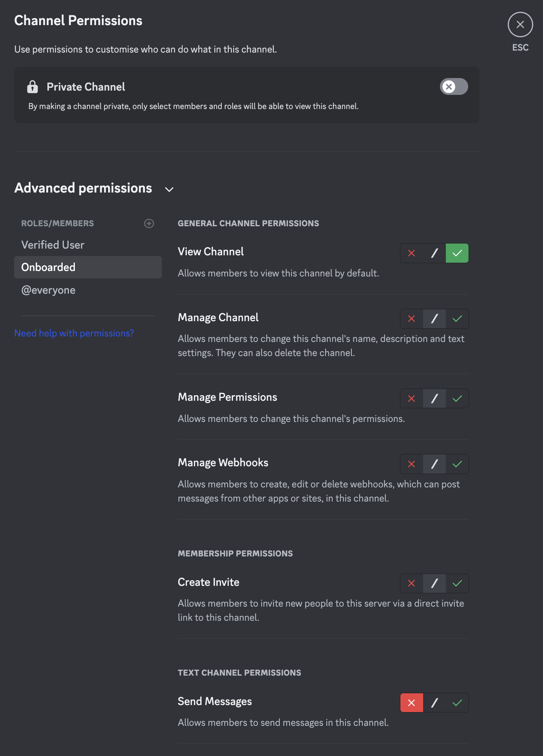
Task: Open Need help with permissions link
Action: 74,333
